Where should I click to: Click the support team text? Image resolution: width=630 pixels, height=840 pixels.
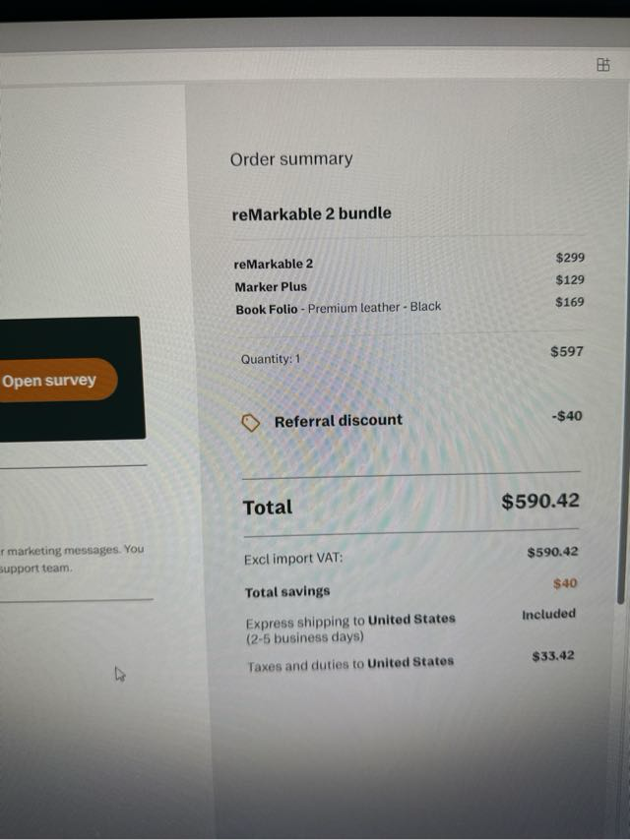pos(36,569)
